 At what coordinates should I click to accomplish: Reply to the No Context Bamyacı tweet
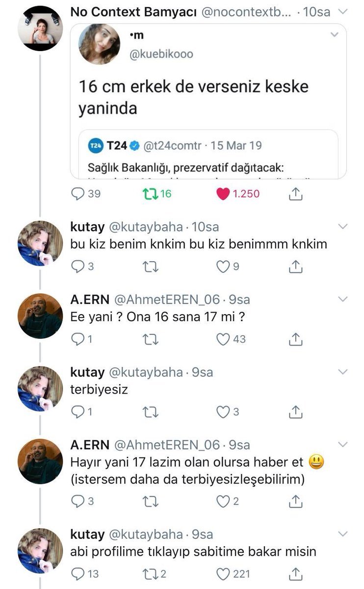(78, 194)
